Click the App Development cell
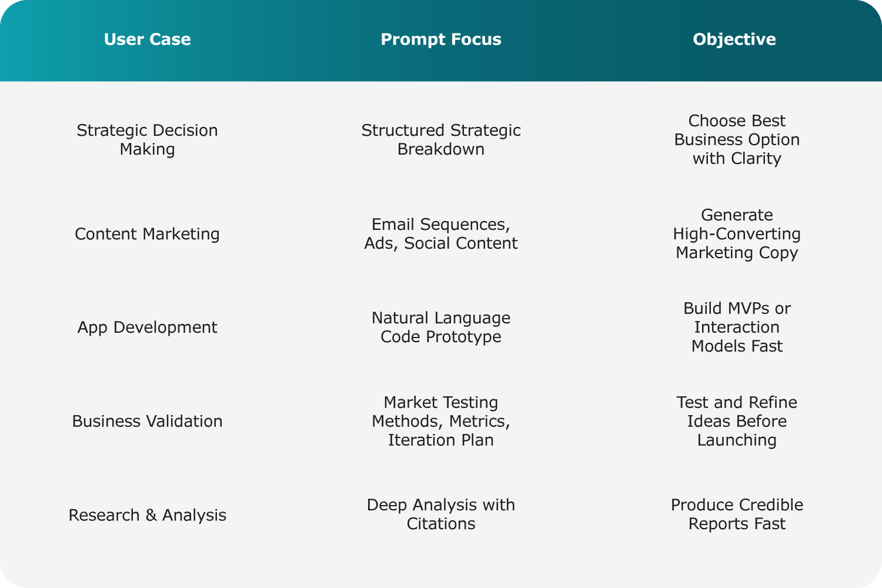This screenshot has height=588, width=882. [x=147, y=327]
